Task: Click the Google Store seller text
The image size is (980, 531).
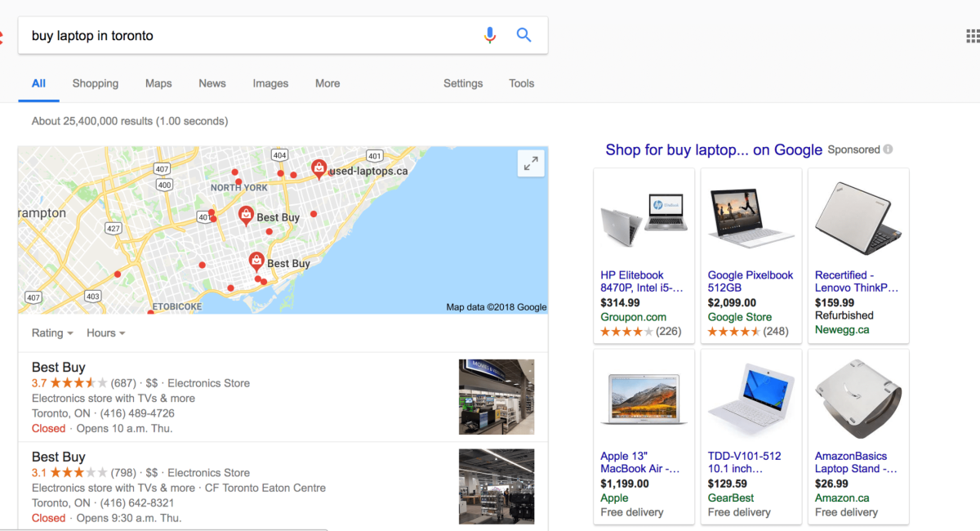Action: (740, 317)
